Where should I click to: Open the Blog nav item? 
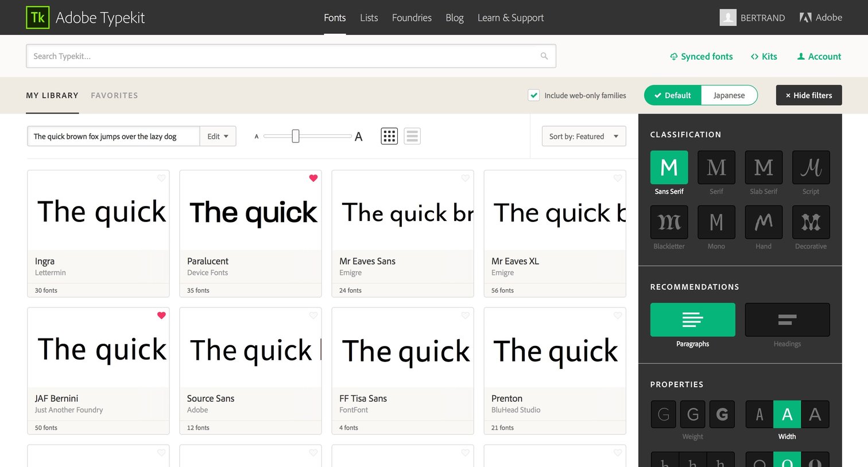[455, 18]
